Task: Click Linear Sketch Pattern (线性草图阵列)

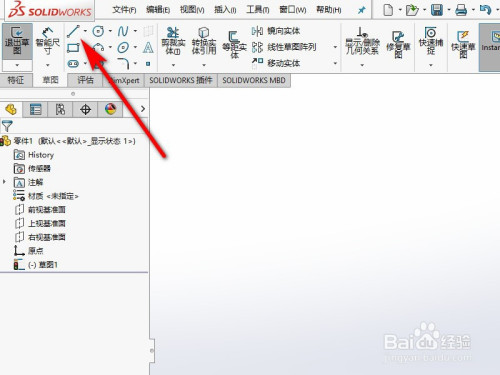Action: [x=284, y=47]
